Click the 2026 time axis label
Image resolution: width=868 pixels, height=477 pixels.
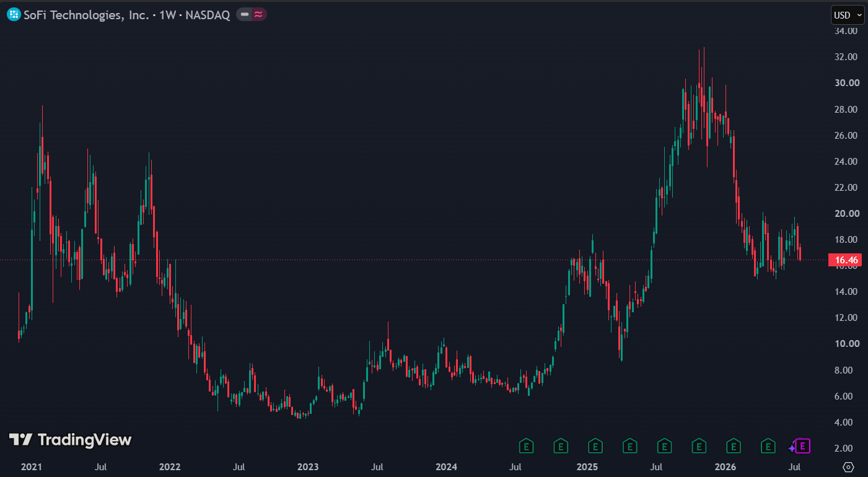pos(724,466)
